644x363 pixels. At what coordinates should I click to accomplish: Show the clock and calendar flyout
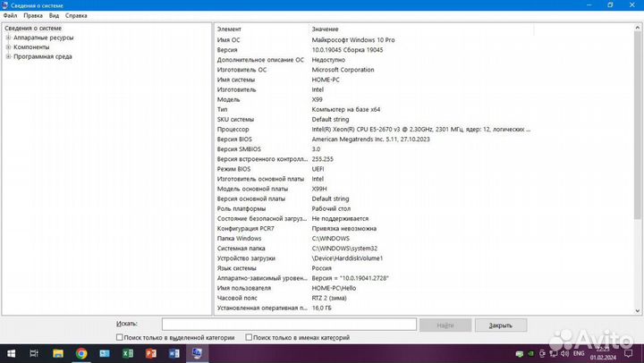pos(604,353)
